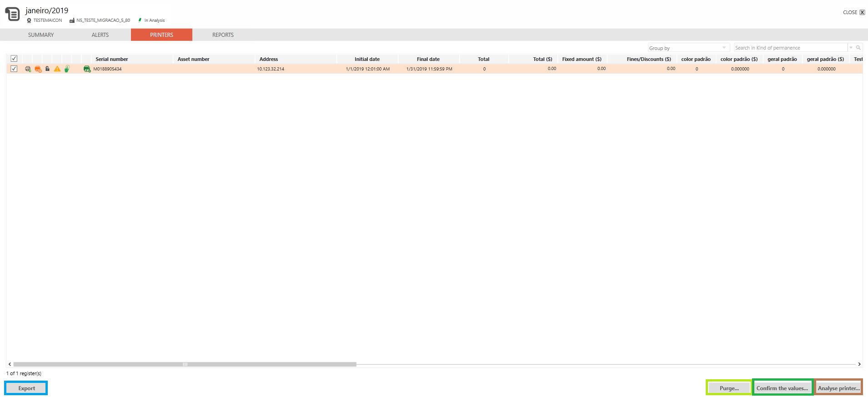Click the orange printer clock icon
This screenshot has height=397, width=868.
(x=38, y=69)
